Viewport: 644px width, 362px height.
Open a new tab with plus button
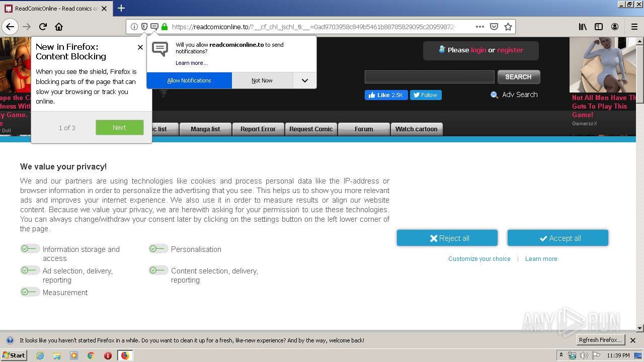coord(121,8)
